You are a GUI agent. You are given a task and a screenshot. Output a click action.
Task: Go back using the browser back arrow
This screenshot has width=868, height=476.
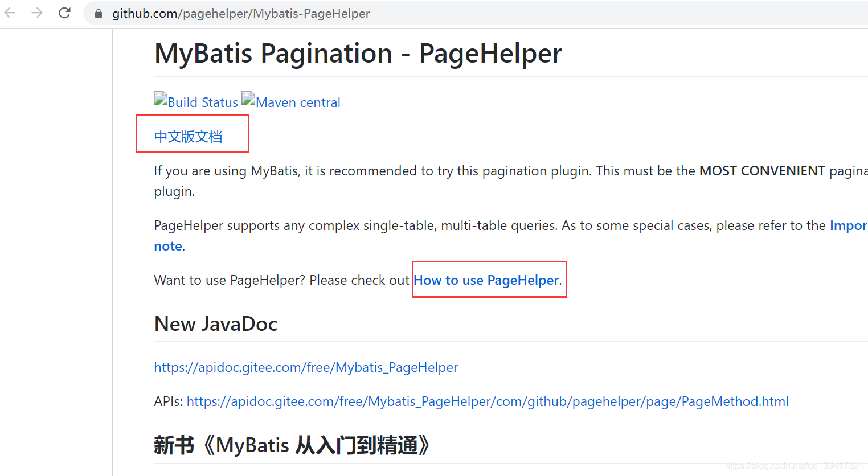click(10, 13)
